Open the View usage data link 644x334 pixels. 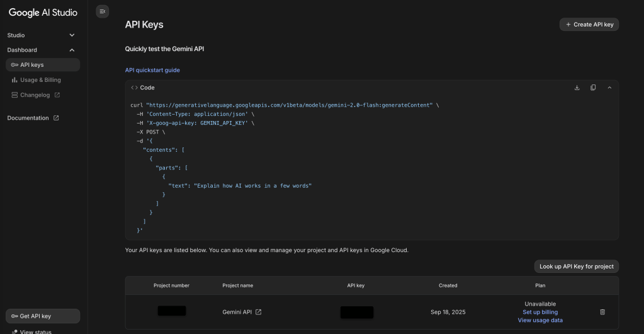[540, 320]
